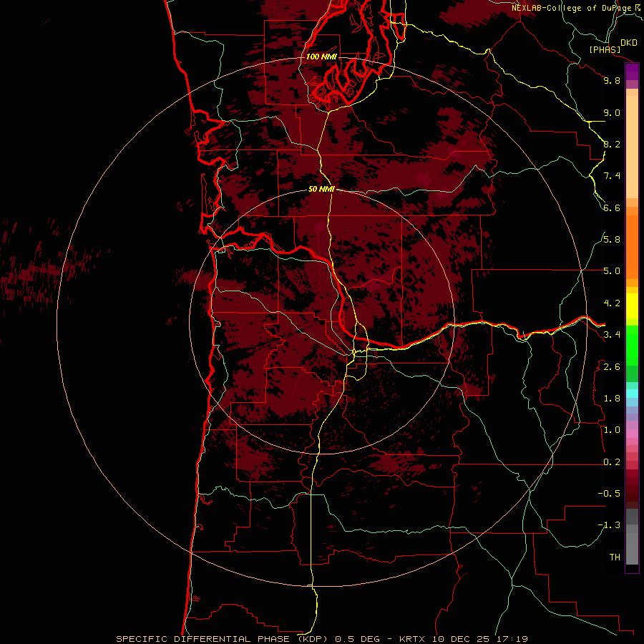Screen dimensions: 644x644
Task: Click the -1.3 scale value
Action: coord(609,525)
